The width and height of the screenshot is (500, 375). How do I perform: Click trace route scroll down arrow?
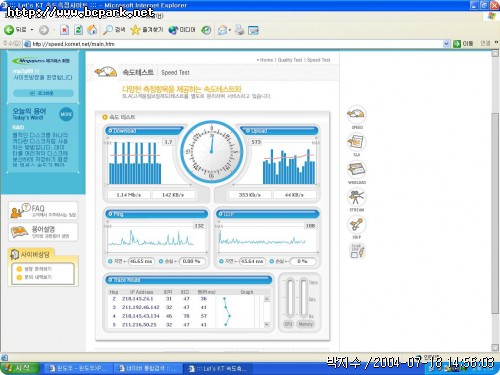(x=266, y=324)
